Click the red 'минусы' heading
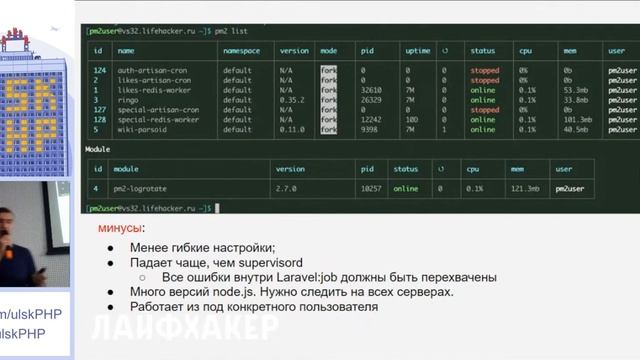 (120, 228)
